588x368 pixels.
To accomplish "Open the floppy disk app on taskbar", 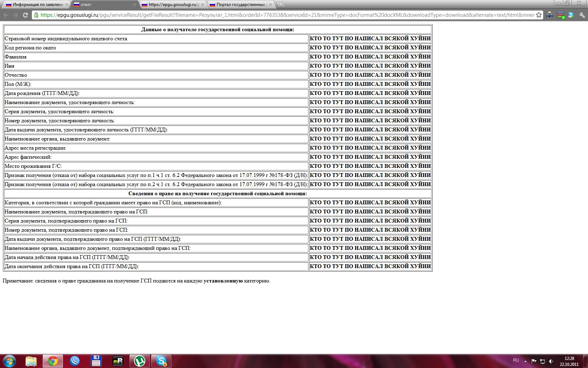I will (x=96, y=361).
